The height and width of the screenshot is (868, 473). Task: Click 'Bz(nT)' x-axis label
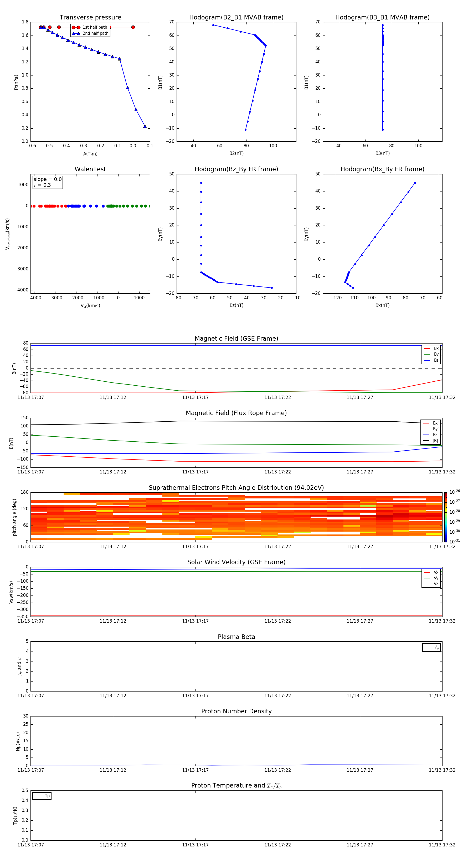click(236, 305)
